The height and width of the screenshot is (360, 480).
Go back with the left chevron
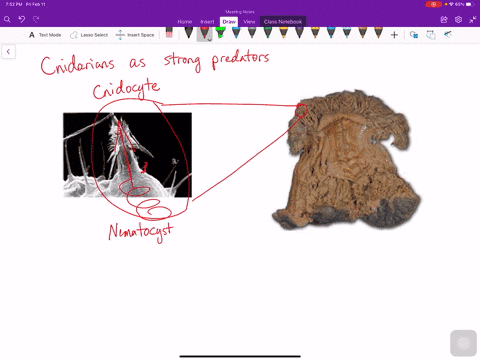click(x=8, y=52)
